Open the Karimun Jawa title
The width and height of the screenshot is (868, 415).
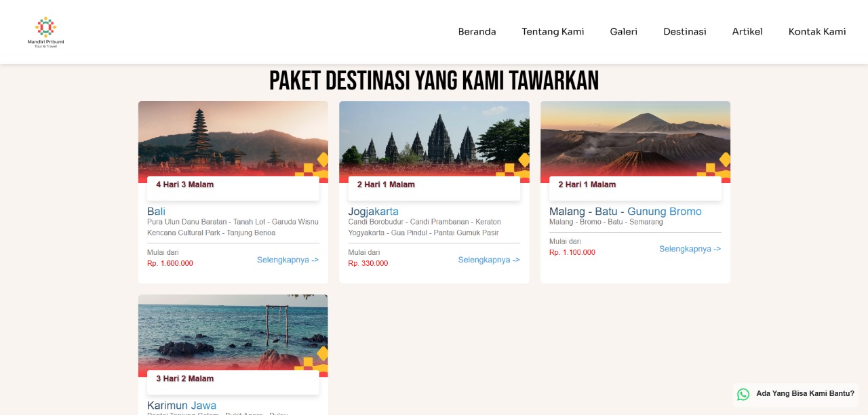[182, 406]
